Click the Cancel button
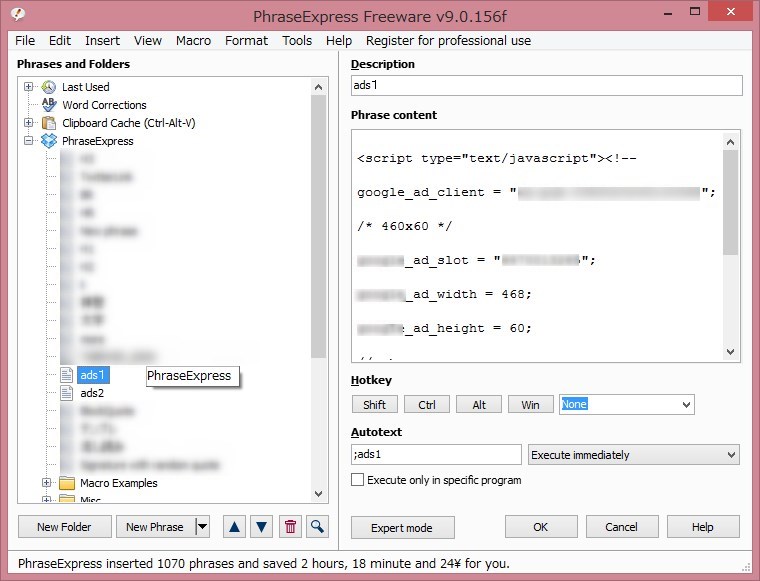 point(622,527)
